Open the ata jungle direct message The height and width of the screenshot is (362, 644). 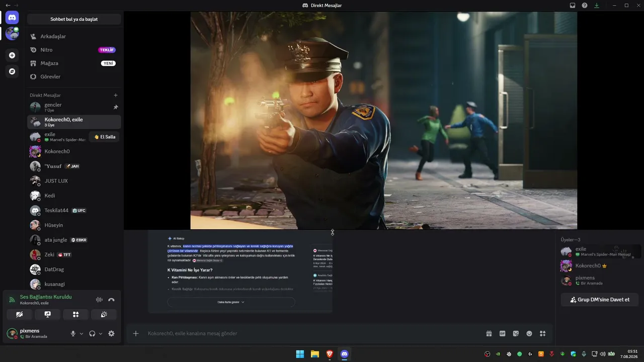[74, 240]
